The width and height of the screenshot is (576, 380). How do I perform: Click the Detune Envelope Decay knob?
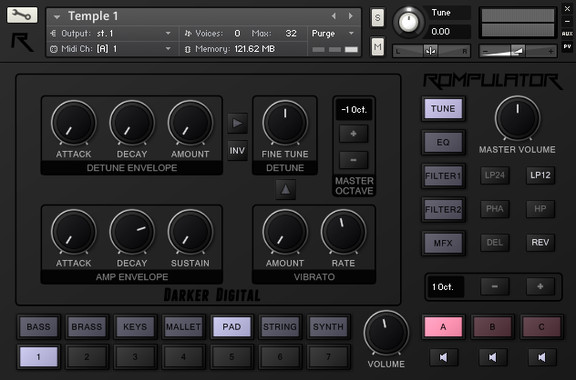(x=132, y=123)
